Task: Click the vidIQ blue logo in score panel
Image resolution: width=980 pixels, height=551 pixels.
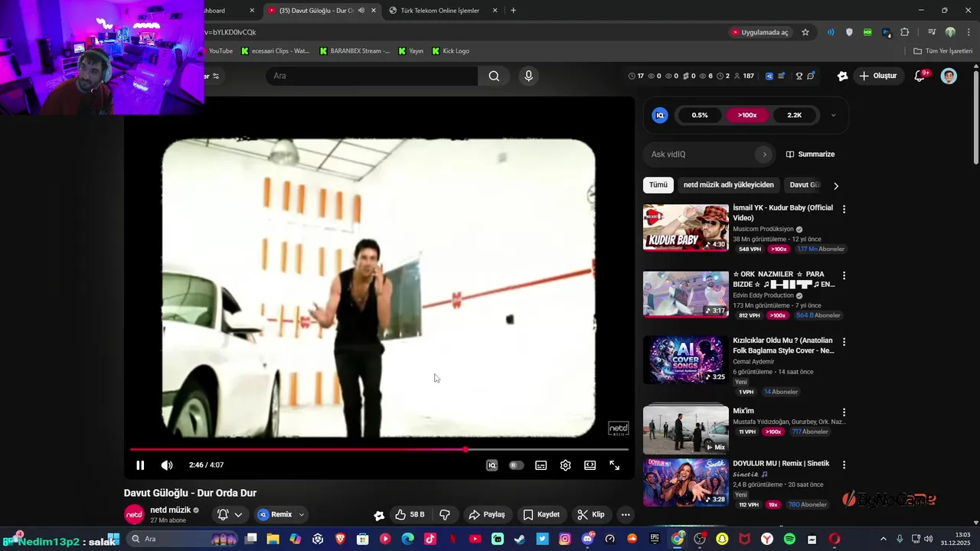Action: pos(660,115)
